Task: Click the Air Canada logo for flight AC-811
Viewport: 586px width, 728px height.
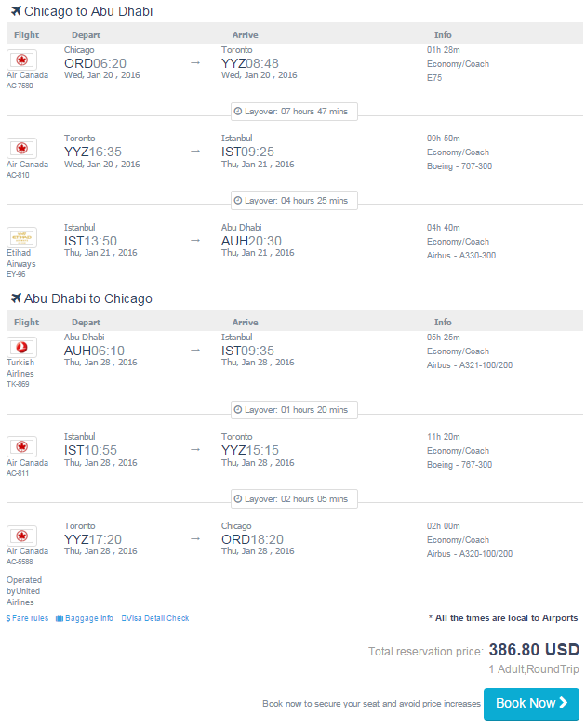Action: pyautogui.click(x=21, y=446)
